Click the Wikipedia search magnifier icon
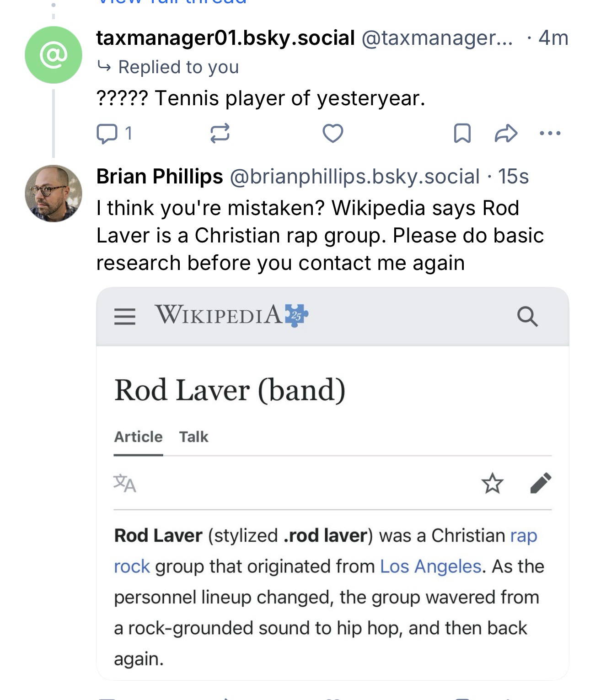 click(x=527, y=316)
